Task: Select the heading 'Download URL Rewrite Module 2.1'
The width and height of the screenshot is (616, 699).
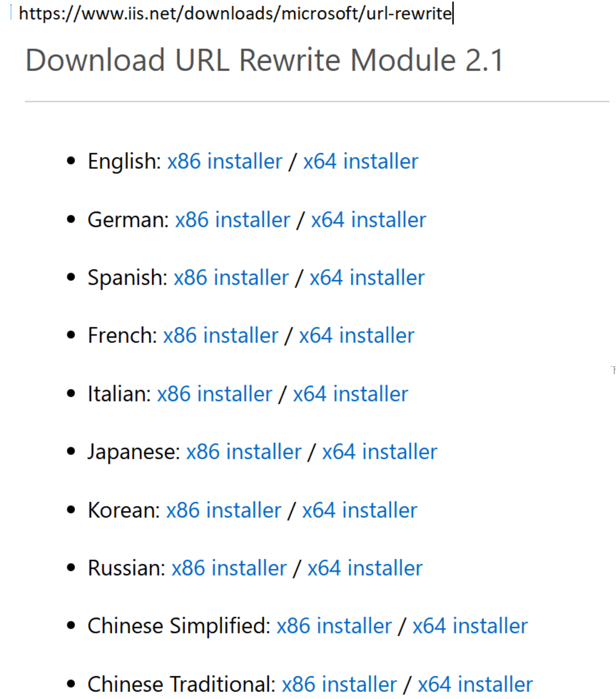Action: coord(264,60)
